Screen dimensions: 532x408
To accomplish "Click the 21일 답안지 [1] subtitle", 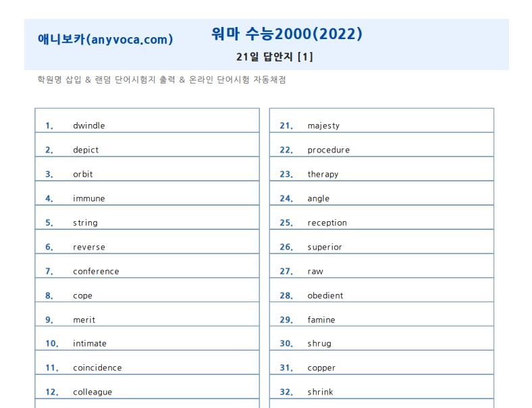I will coord(275,57).
